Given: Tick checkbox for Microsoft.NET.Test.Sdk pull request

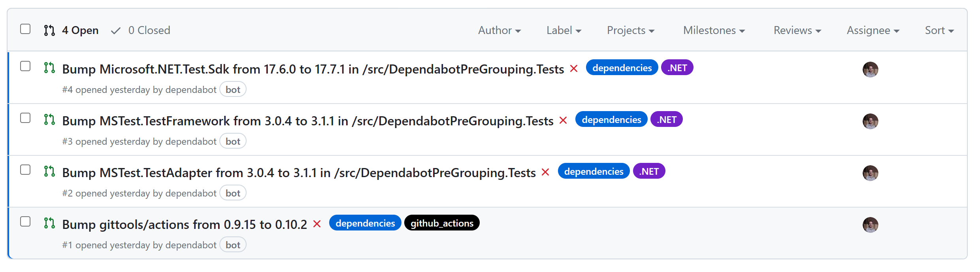Looking at the screenshot, I should (25, 66).
